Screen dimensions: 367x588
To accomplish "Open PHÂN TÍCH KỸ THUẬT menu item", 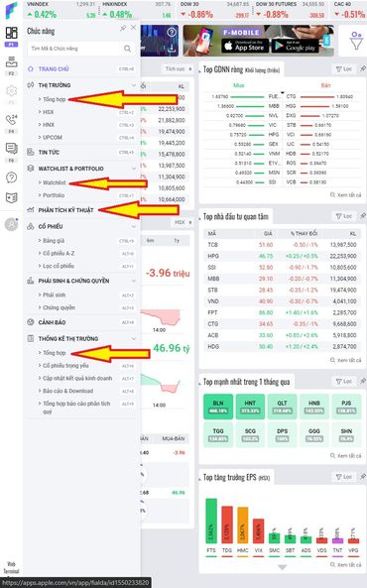I will [x=65, y=210].
